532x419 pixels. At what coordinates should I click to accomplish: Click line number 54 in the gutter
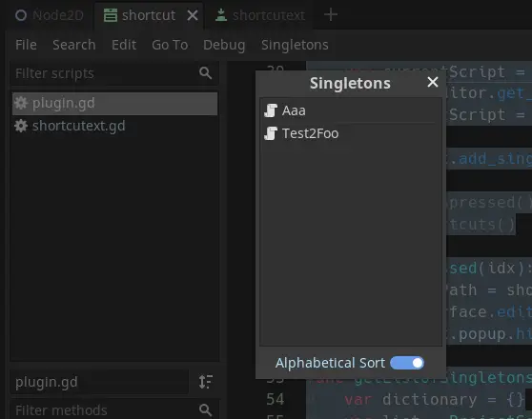click(276, 399)
